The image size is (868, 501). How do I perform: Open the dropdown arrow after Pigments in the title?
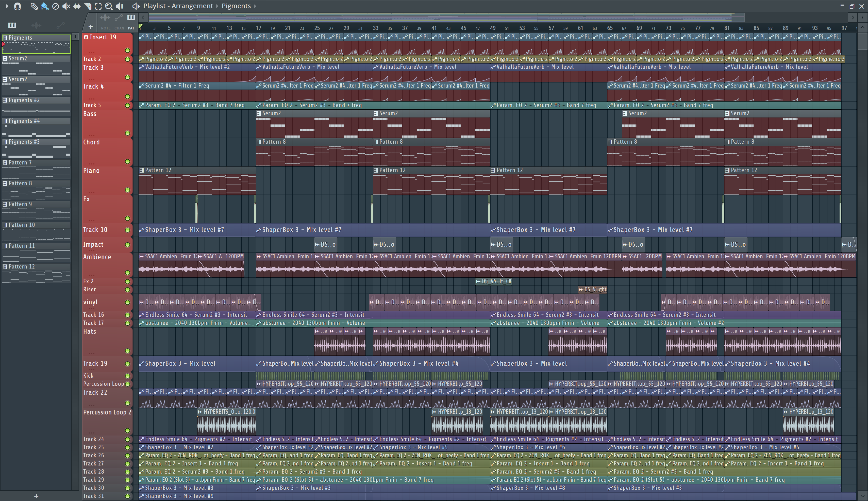(x=255, y=6)
